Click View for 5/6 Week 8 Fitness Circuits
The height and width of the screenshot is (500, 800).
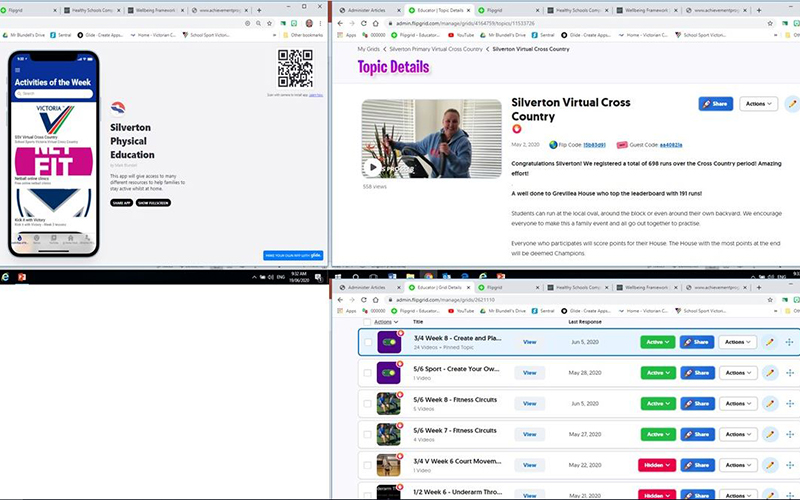tap(530, 404)
